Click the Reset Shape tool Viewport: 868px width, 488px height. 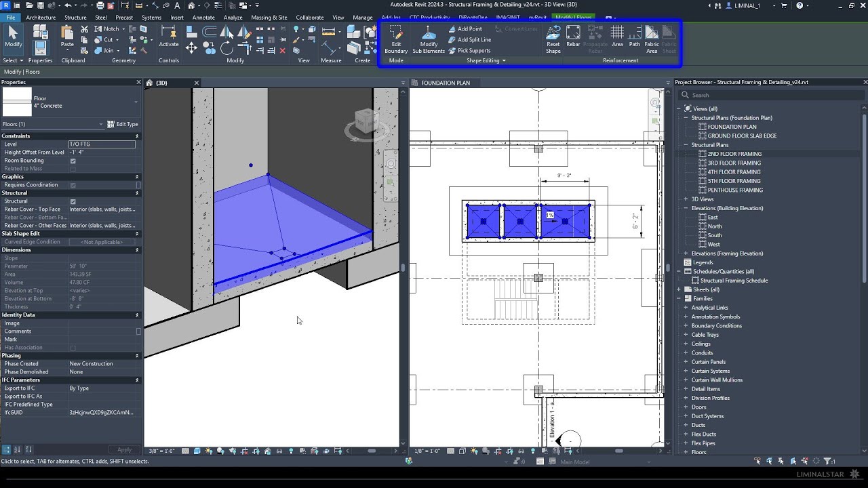(x=553, y=39)
